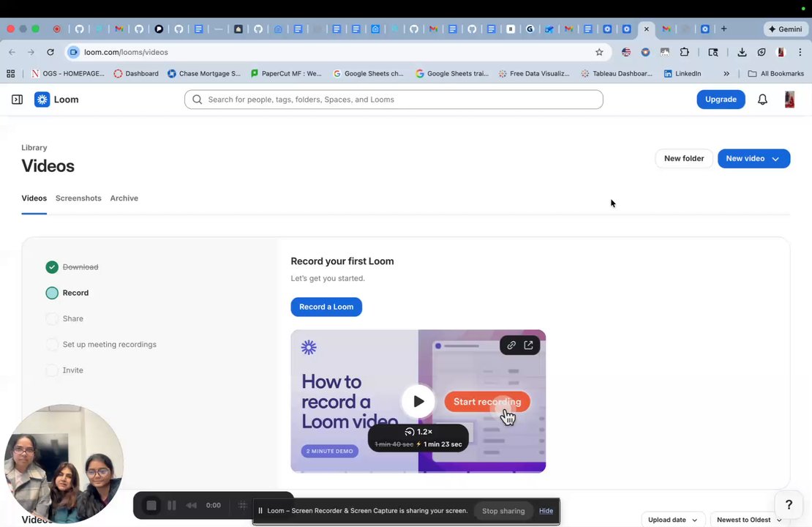Click Stop sharing in the sharing bar
This screenshot has width=812, height=527.
tap(503, 510)
